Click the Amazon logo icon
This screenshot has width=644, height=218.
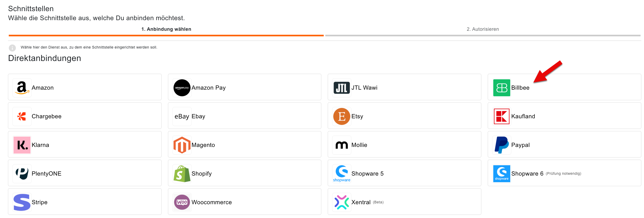[x=22, y=88]
